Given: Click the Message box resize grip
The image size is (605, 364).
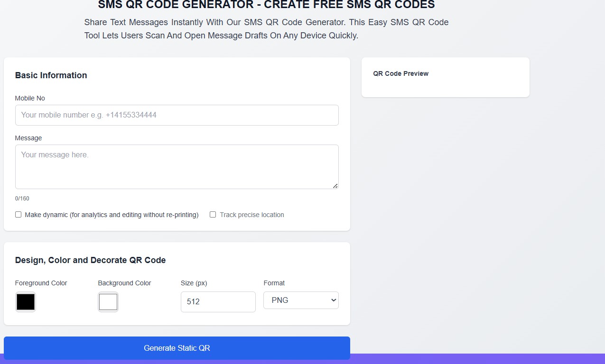Looking at the screenshot, I should point(335,186).
